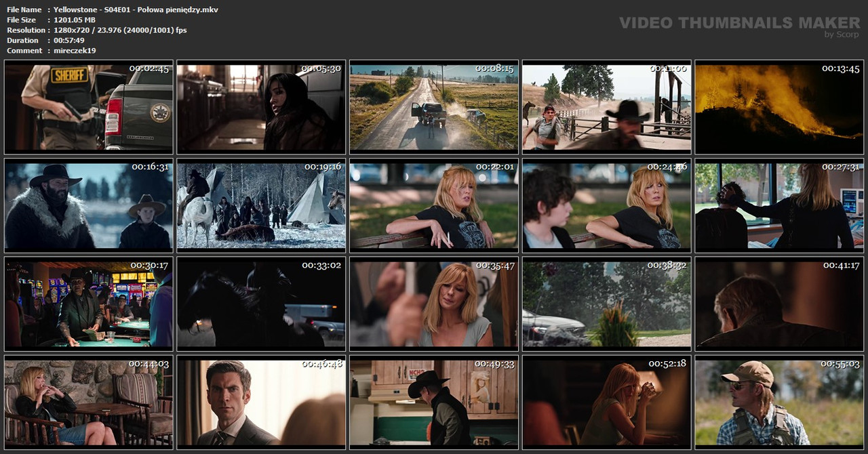Select the dim thumbnail at 00:41:17
Image resolution: width=868 pixels, height=454 pixels.
tap(779, 304)
